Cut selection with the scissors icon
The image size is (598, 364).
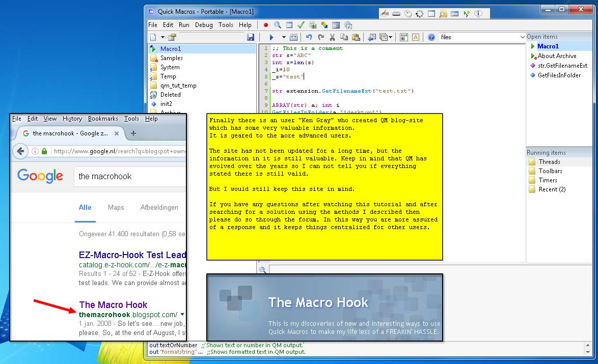(x=332, y=37)
